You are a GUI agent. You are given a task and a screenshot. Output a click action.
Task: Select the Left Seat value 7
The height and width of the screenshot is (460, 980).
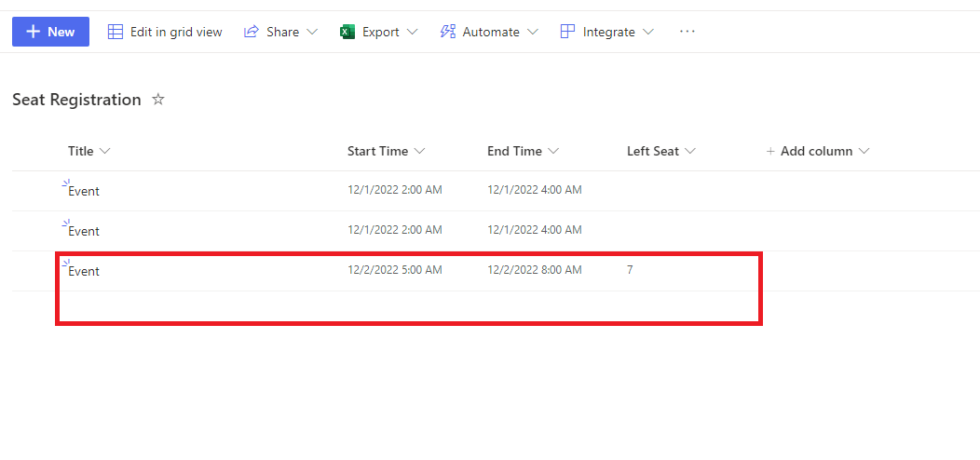coord(630,270)
